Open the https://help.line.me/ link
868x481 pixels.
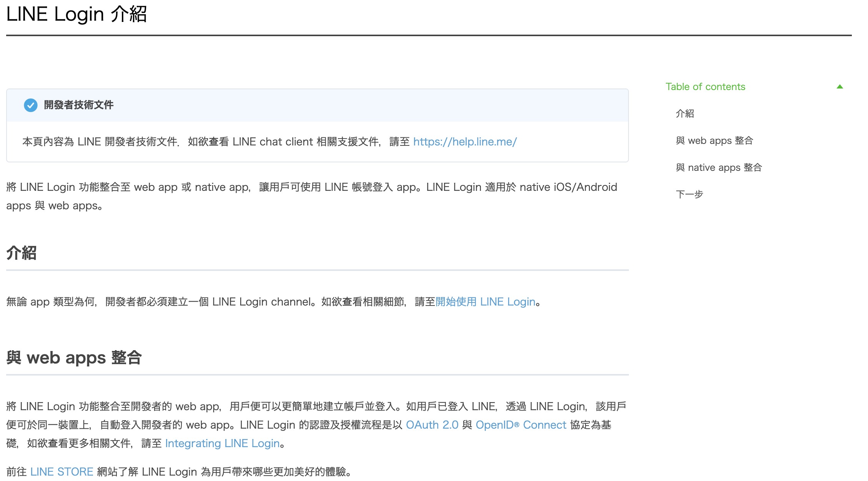point(465,142)
